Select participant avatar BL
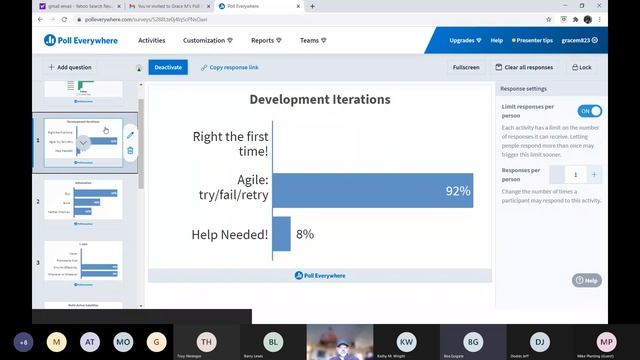640x360 pixels. click(x=273, y=342)
